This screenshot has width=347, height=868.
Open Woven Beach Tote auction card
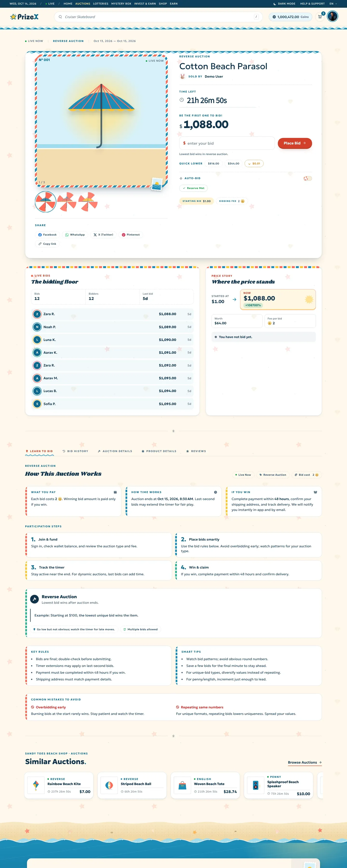(x=206, y=785)
